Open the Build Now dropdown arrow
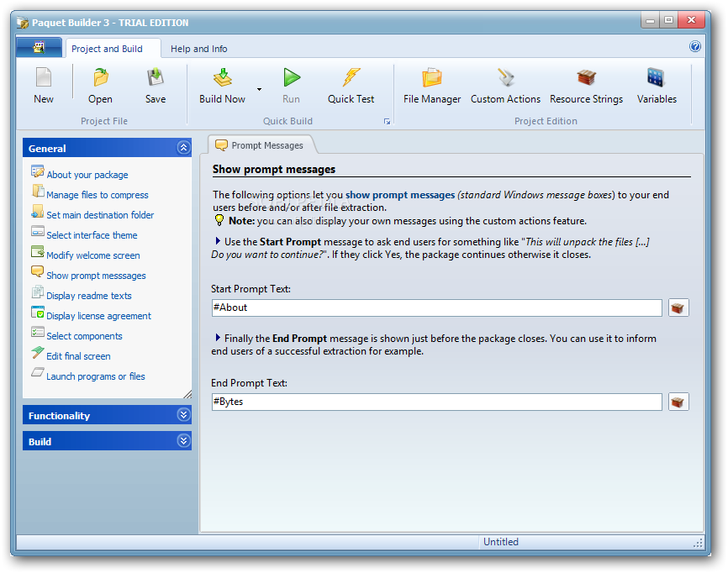 click(x=259, y=89)
